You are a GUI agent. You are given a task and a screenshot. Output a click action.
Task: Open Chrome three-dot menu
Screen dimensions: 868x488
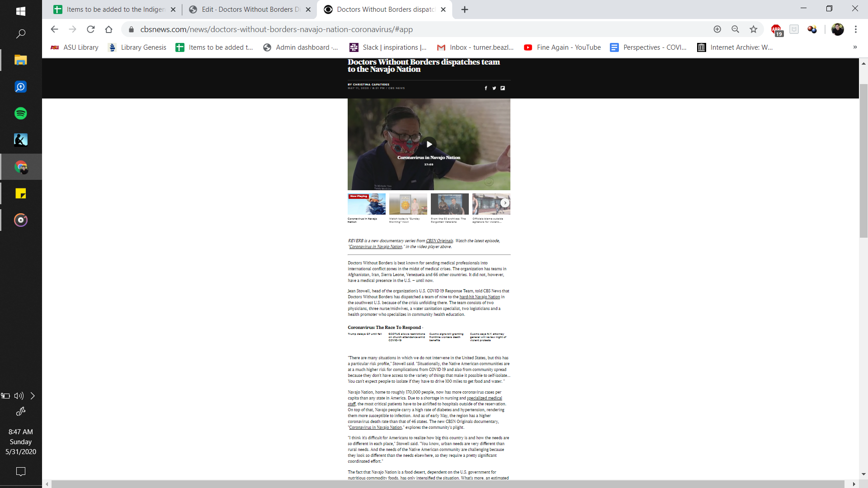tap(855, 29)
